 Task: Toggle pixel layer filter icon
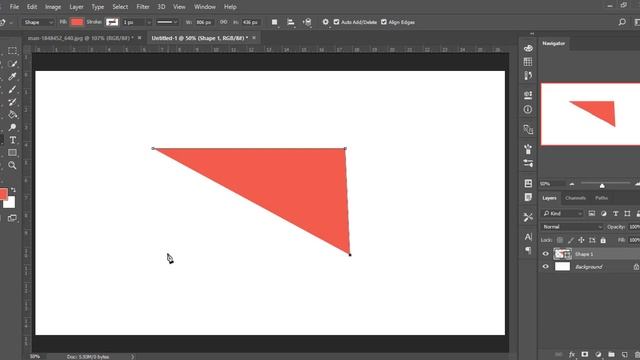point(591,213)
